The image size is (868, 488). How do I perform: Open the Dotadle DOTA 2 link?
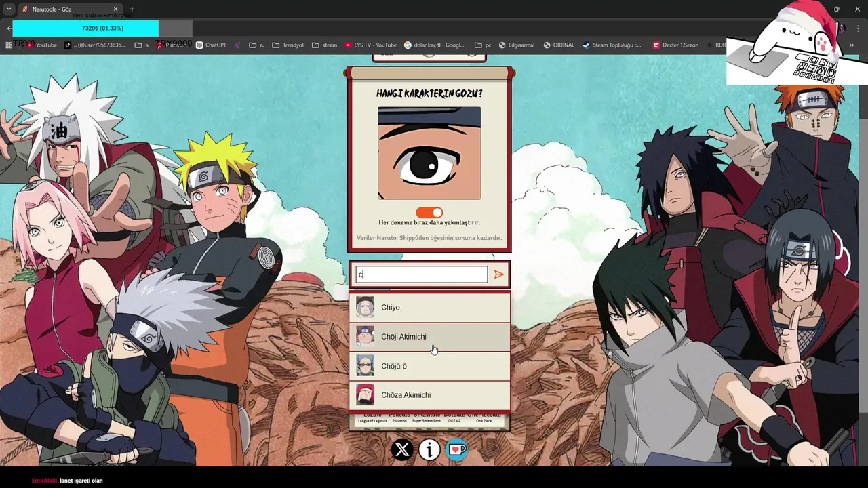tap(454, 418)
